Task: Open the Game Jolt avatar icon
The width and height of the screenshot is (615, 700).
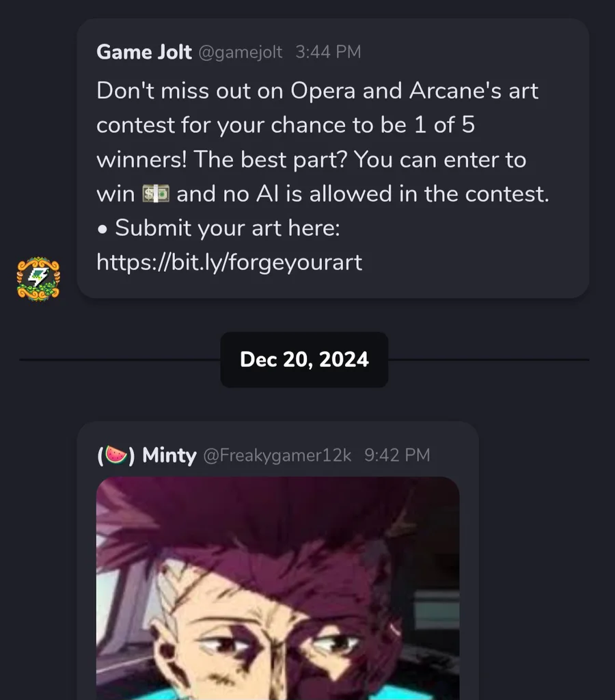Action: click(x=38, y=279)
